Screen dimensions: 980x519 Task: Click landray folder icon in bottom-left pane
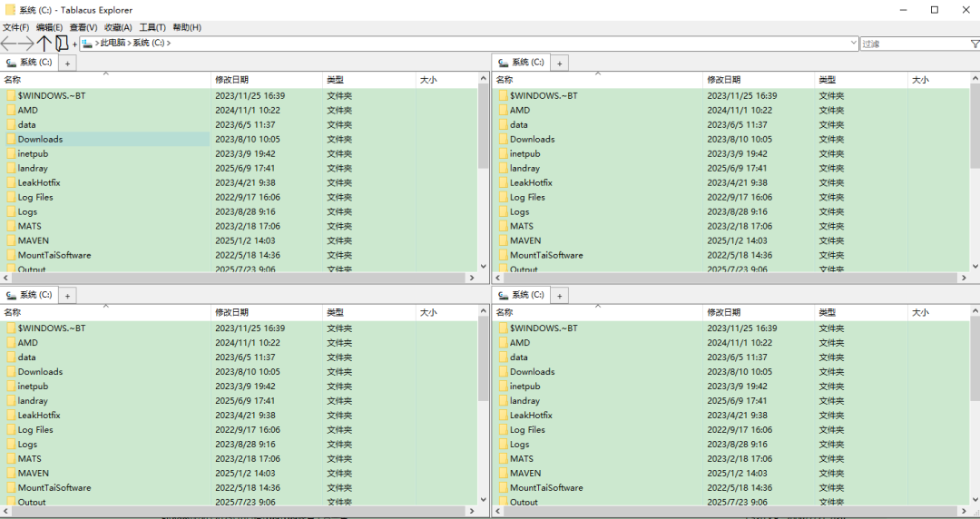tap(11, 401)
